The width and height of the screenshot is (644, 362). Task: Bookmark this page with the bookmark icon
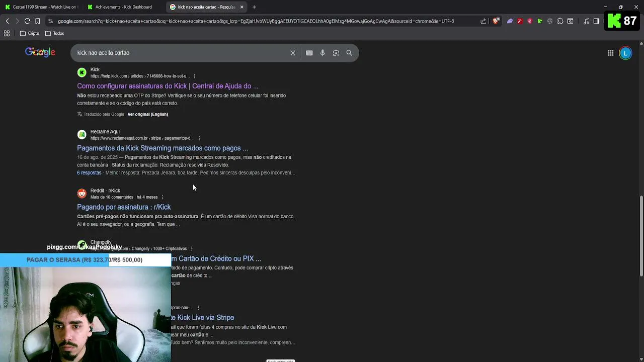point(37,21)
